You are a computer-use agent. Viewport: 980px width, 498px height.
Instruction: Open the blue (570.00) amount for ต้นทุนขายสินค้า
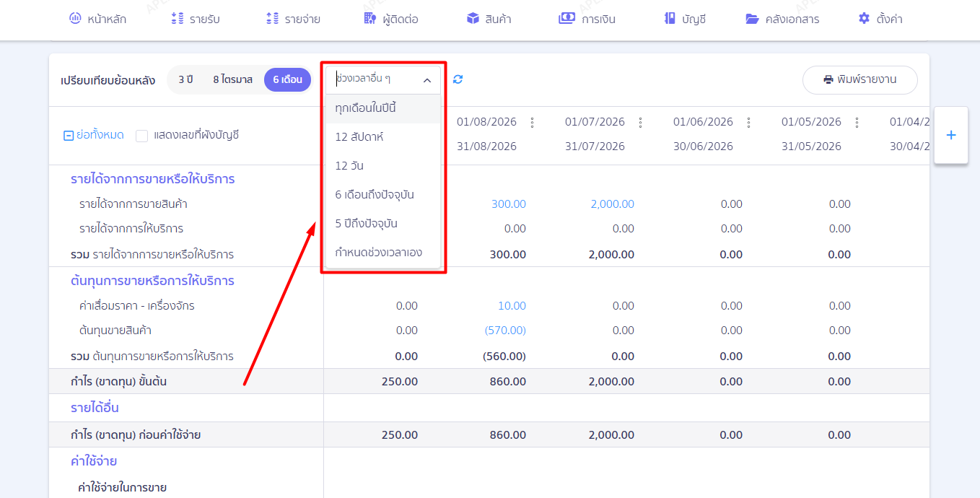point(505,331)
